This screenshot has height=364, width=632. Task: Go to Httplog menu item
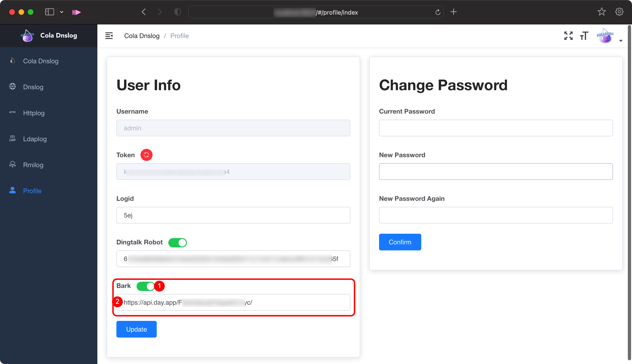(34, 113)
